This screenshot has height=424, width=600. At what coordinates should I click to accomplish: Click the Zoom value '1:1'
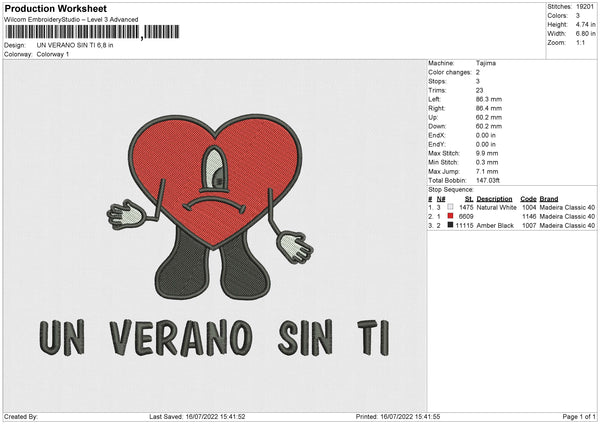point(580,43)
